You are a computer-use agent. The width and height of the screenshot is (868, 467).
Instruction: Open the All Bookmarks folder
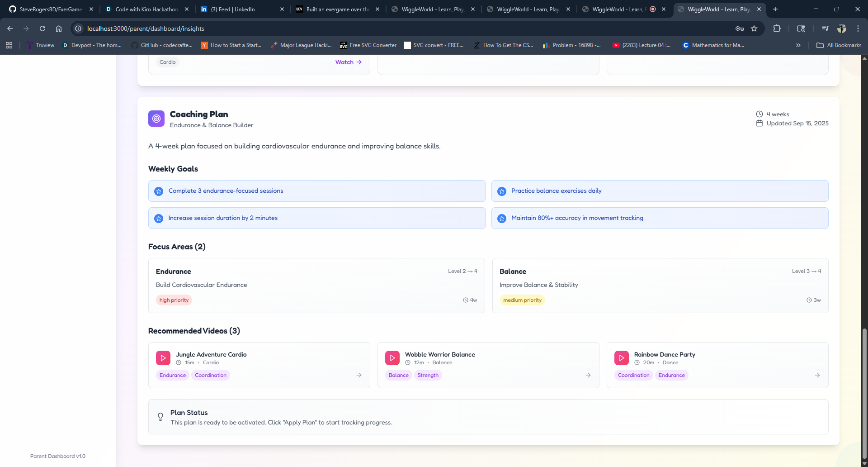click(839, 45)
